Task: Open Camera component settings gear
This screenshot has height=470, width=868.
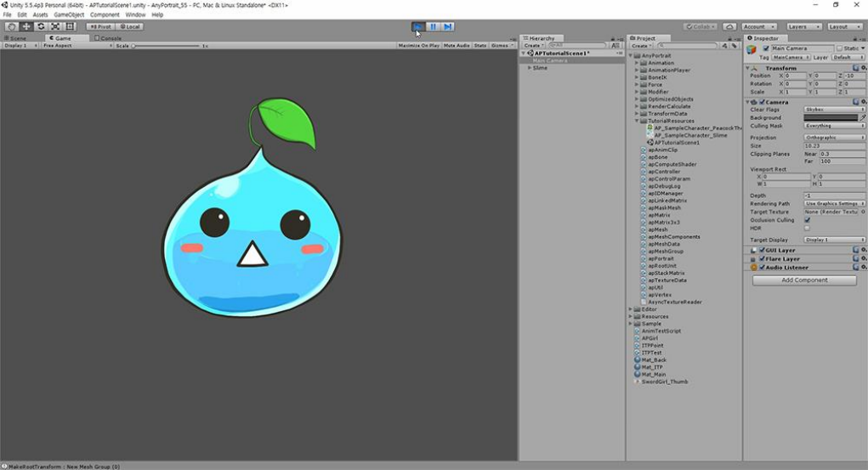Action: [864, 102]
